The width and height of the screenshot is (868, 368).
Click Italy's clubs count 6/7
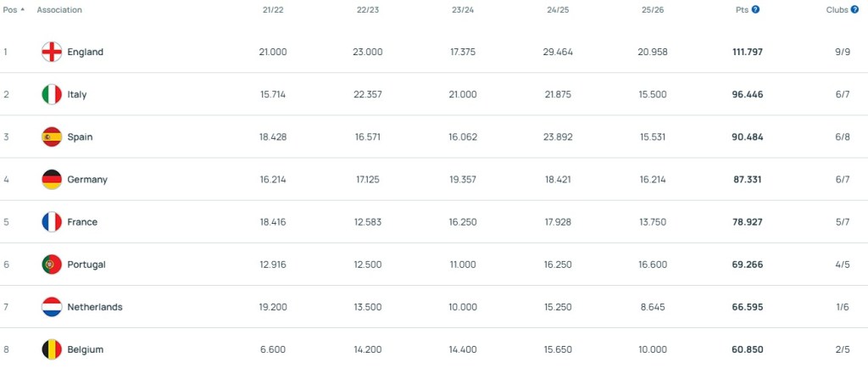[x=842, y=94]
